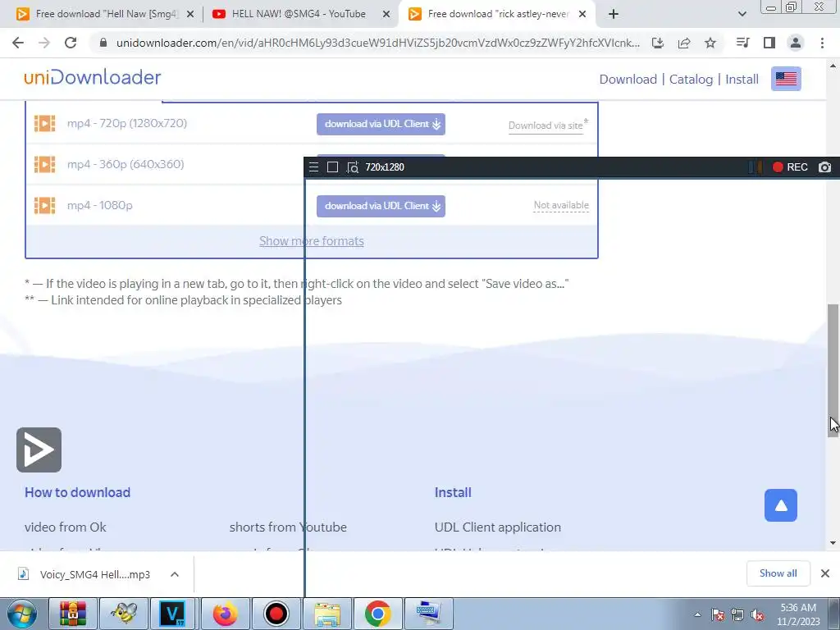Viewport: 840px width, 630px height.
Task: Click the 720x1280 recording size label
Action: (385, 167)
